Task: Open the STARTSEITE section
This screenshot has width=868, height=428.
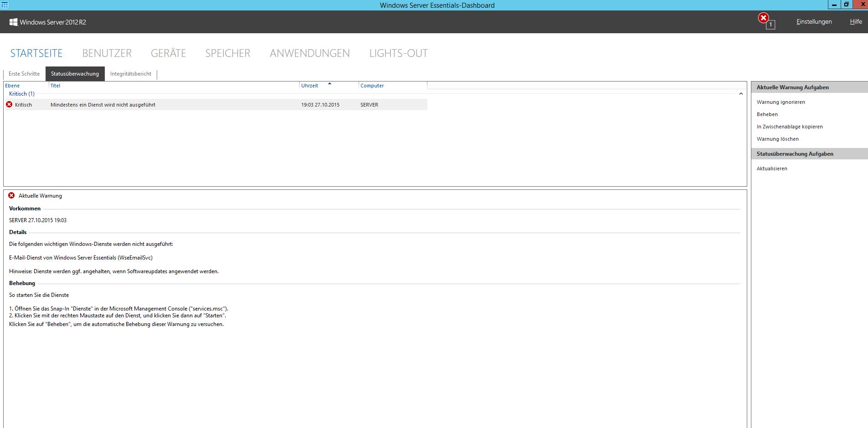Action: [36, 53]
